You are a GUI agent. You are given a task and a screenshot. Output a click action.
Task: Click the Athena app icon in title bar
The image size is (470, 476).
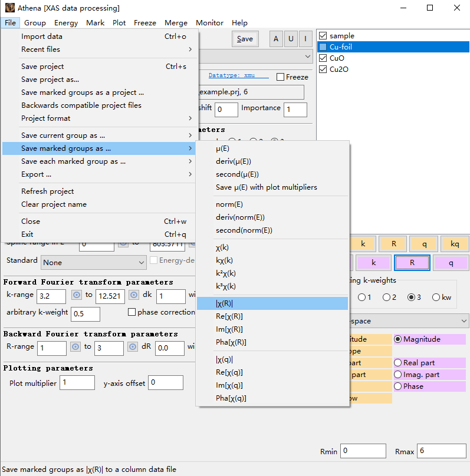pos(9,8)
